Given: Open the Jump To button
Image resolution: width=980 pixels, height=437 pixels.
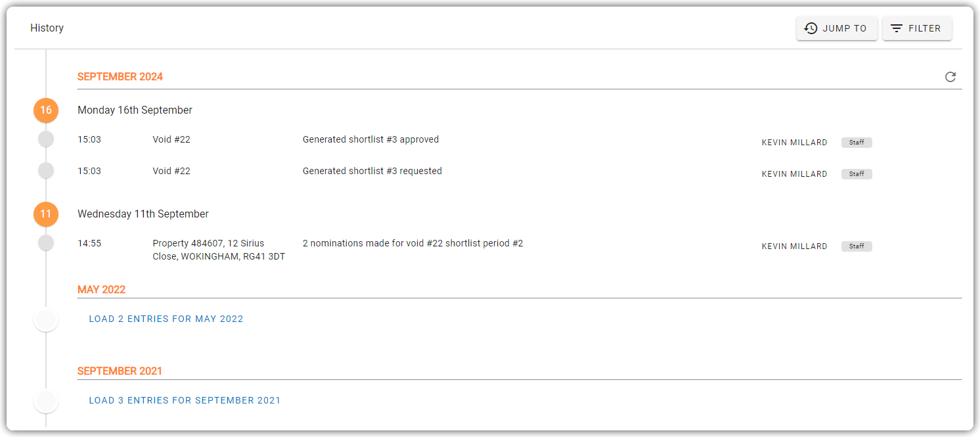Looking at the screenshot, I should (x=837, y=28).
